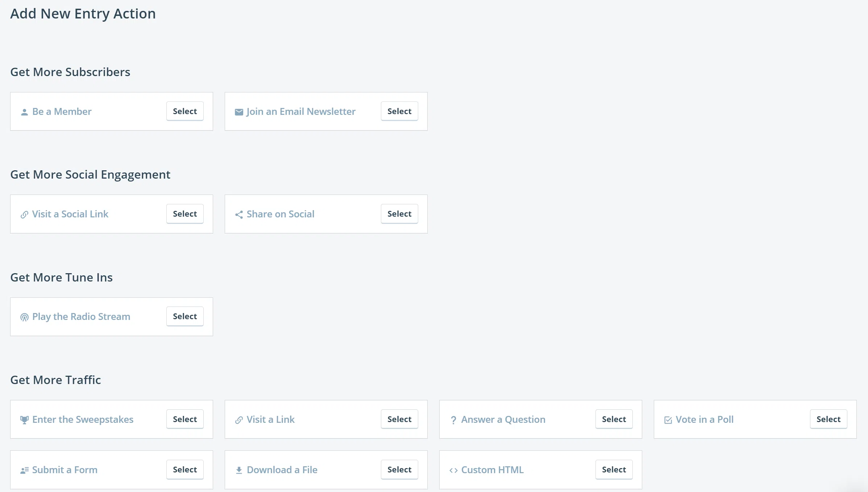
Task: Click the checkbox icon beside Vote in a Poll
Action: point(668,420)
